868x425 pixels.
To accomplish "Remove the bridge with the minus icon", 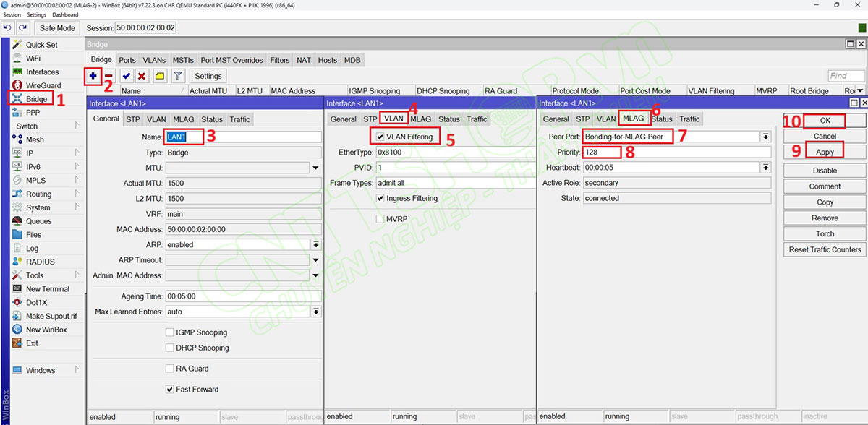I will pyautogui.click(x=109, y=76).
